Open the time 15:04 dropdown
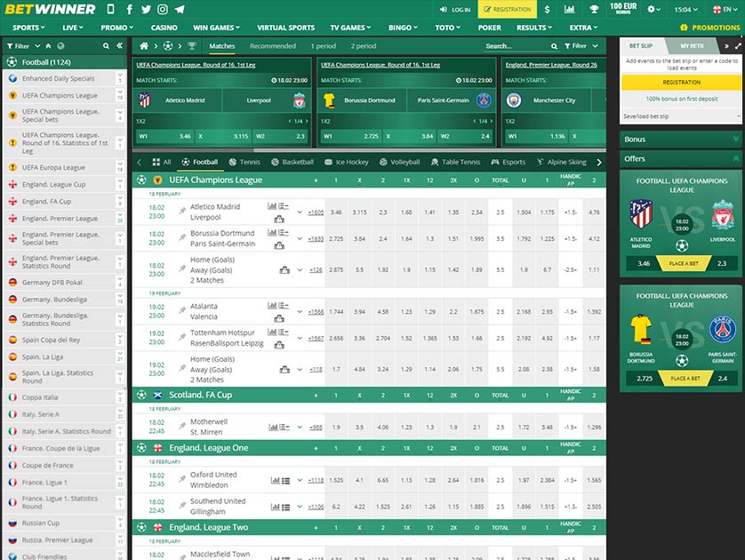Image resolution: width=745 pixels, height=560 pixels. pyautogui.click(x=685, y=9)
